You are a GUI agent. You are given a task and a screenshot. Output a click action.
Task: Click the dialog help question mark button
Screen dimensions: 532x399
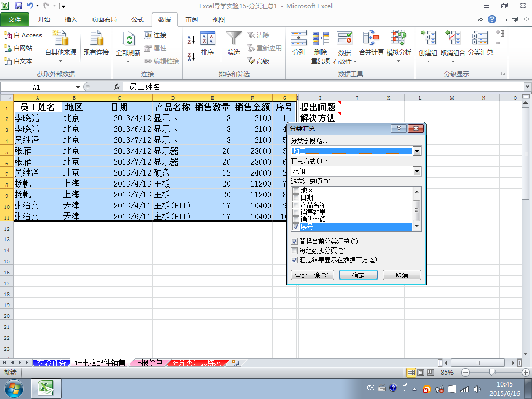coord(398,129)
